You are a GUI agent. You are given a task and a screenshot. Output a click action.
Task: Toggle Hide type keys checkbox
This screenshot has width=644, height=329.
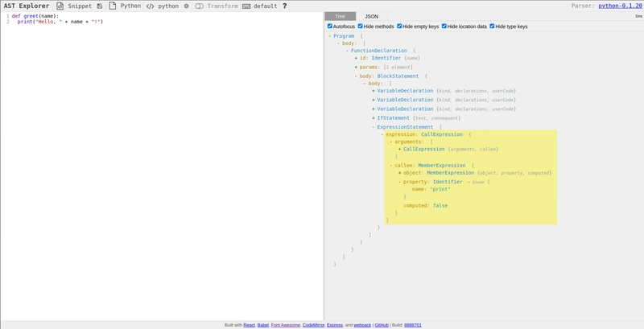(492, 27)
